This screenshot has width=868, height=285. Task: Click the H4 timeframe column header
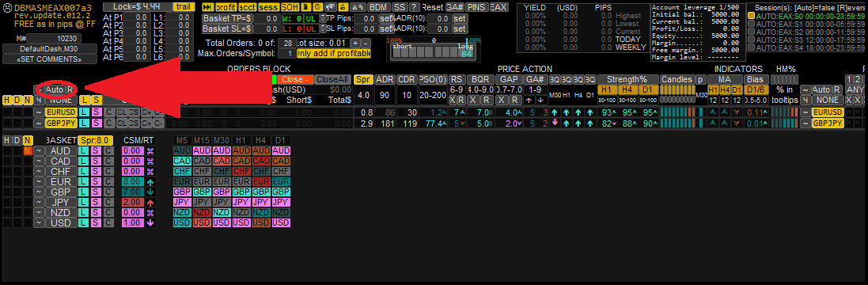point(261,141)
